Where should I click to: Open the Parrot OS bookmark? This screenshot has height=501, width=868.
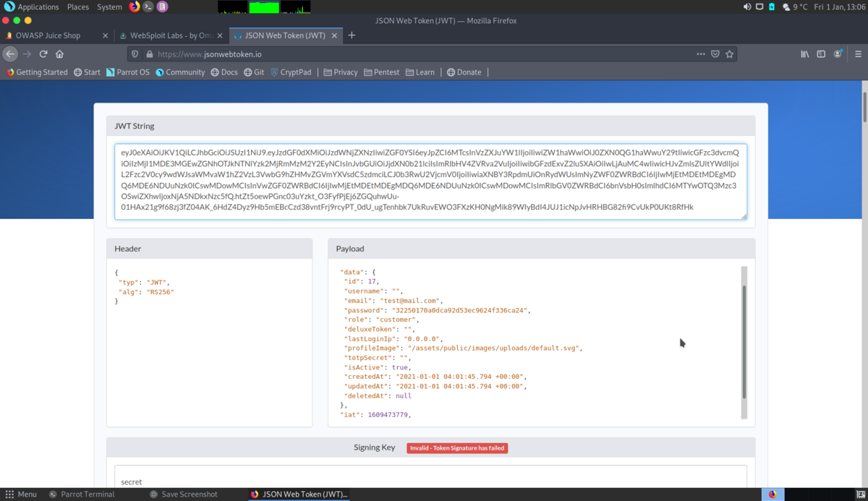[x=127, y=72]
